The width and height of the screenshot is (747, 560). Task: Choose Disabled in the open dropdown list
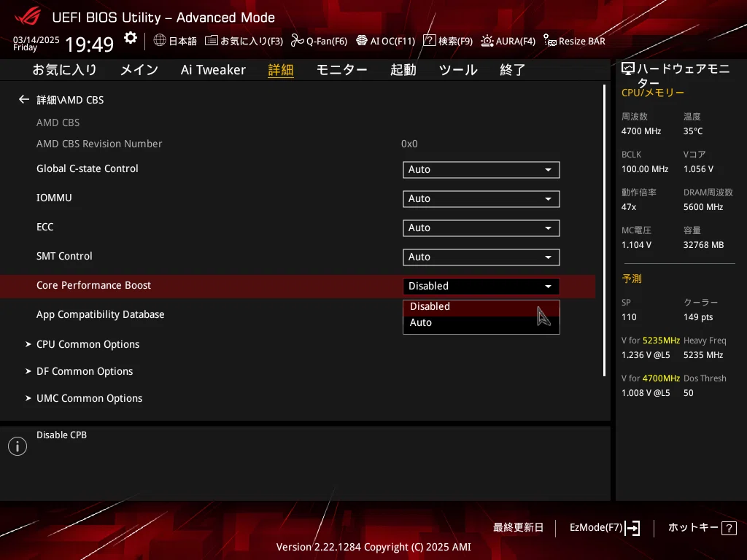tap(481, 307)
